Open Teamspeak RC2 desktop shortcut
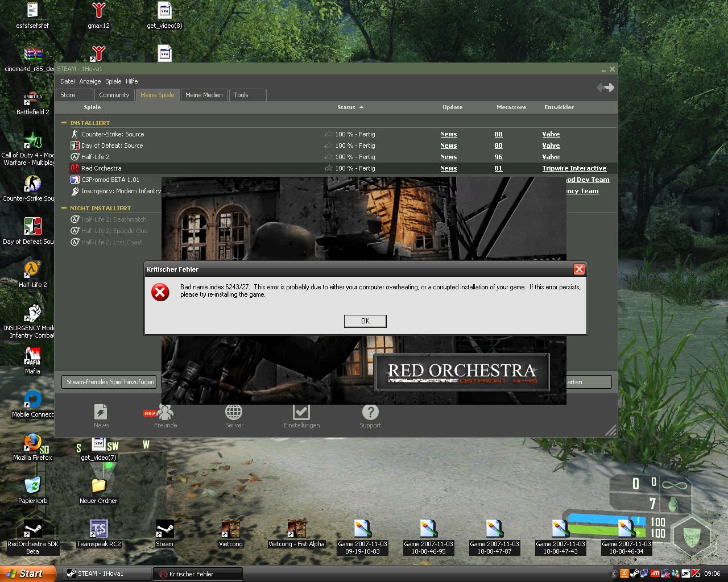728x582 pixels. [x=99, y=529]
